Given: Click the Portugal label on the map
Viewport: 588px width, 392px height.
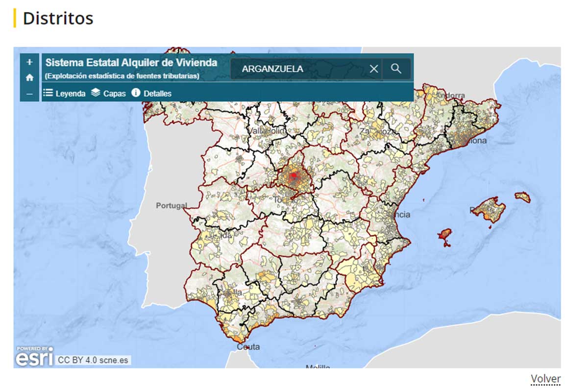Looking at the screenshot, I should click(x=171, y=206).
